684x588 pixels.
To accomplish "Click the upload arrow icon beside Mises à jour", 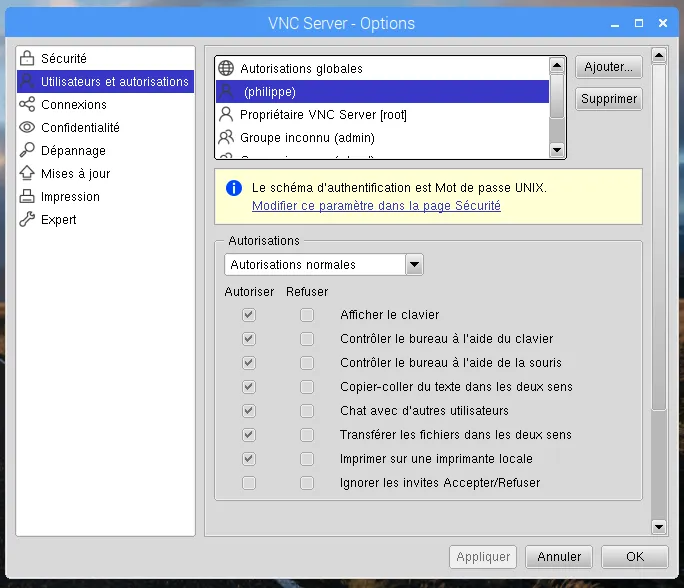I will [x=27, y=173].
